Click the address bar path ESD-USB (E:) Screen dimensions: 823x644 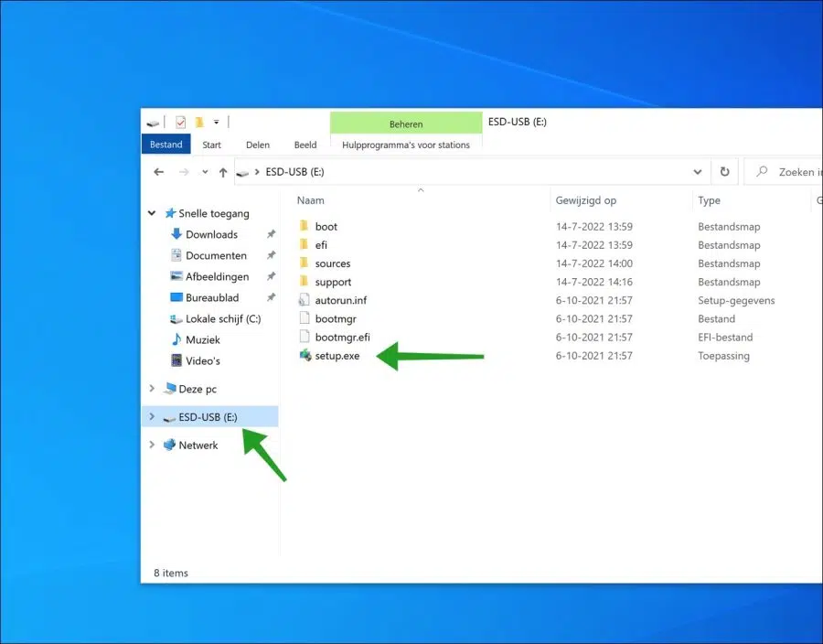(x=294, y=172)
